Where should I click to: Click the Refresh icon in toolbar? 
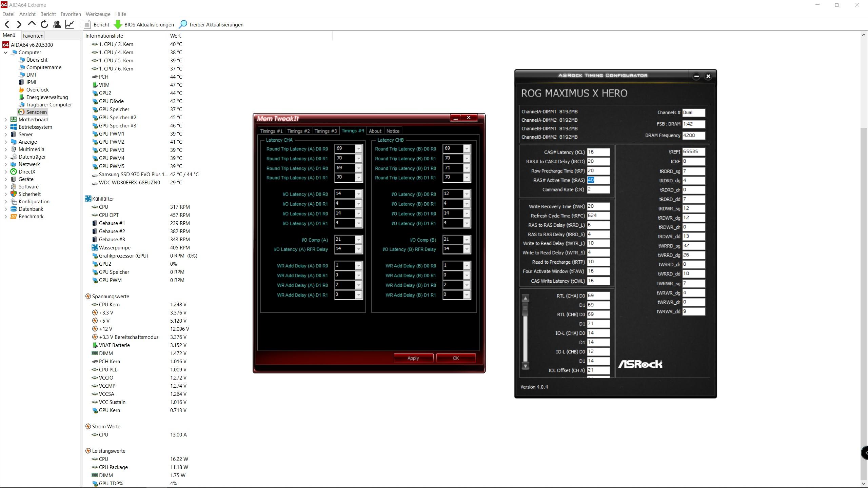coord(44,24)
